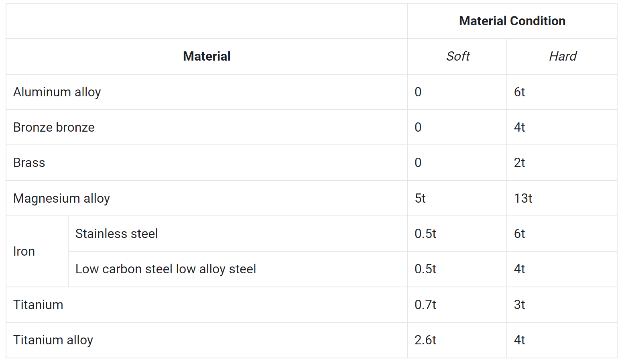Click the Hard column header
Screen dimensions: 622x364
click(562, 56)
